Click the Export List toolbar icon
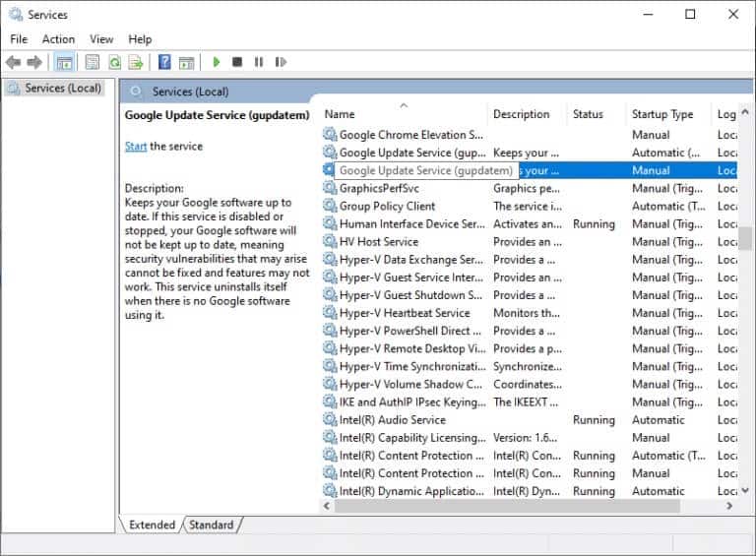The width and height of the screenshot is (756, 556). [136, 62]
